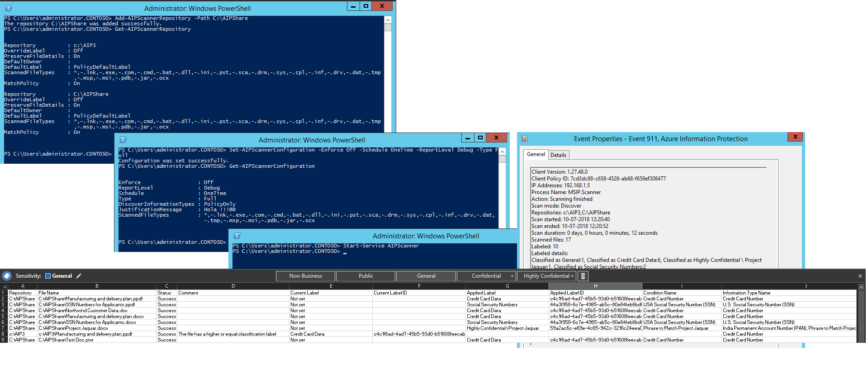Select column D header in the spreadsheet

click(x=233, y=286)
